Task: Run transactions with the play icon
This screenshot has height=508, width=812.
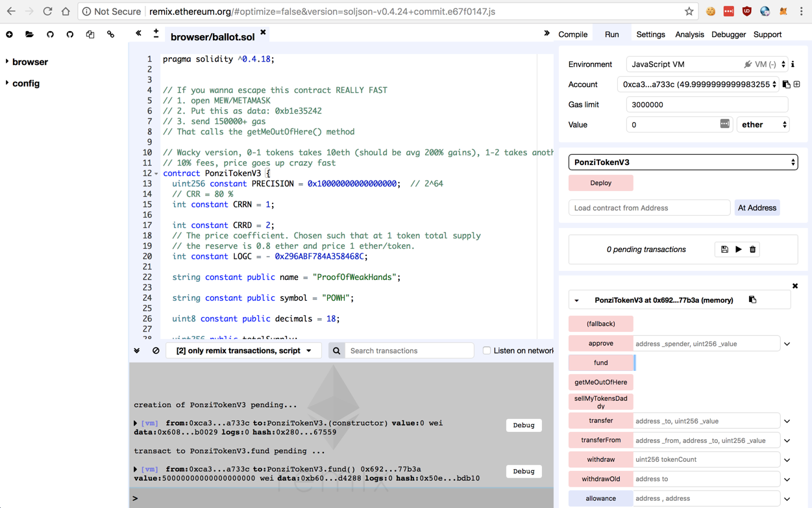Action: pos(739,249)
